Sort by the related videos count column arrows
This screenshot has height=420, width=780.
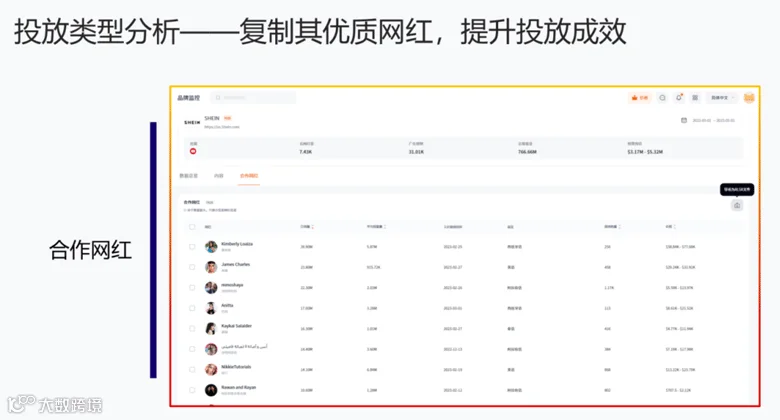click(619, 227)
